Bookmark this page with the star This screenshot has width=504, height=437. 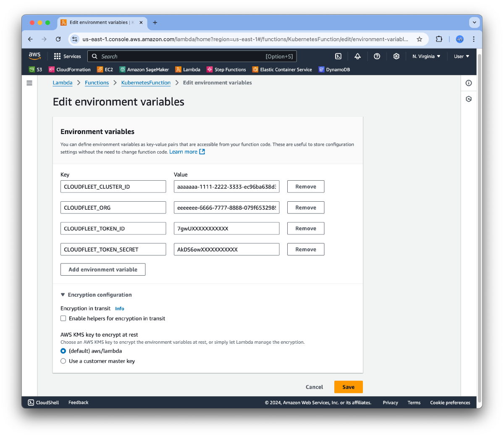pos(419,39)
